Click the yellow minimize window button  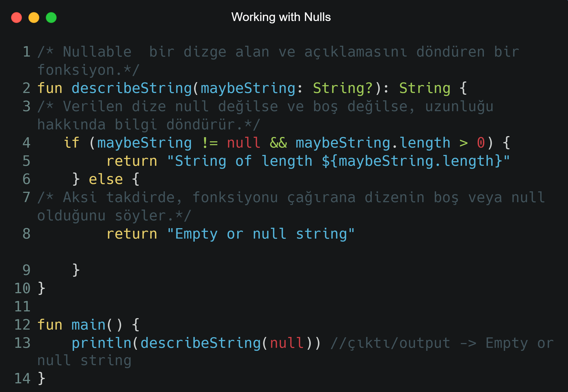[x=34, y=18]
